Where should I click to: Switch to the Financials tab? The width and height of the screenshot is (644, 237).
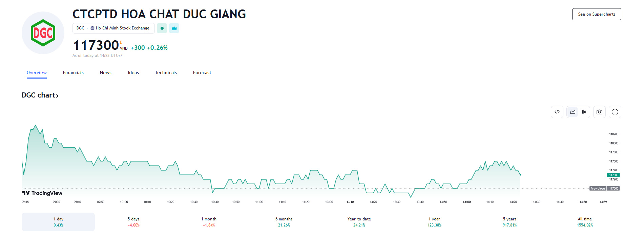pyautogui.click(x=73, y=72)
